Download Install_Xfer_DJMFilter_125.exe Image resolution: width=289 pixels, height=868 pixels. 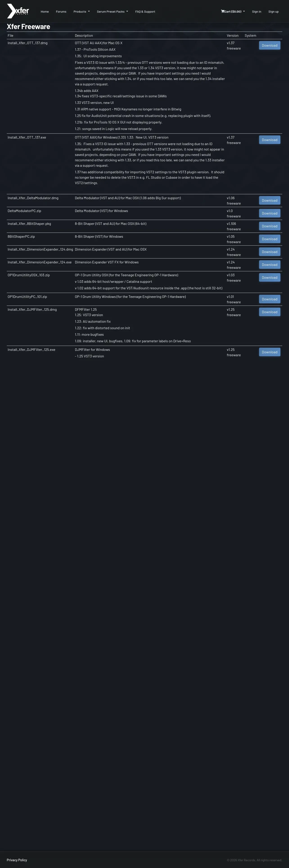coord(269,352)
